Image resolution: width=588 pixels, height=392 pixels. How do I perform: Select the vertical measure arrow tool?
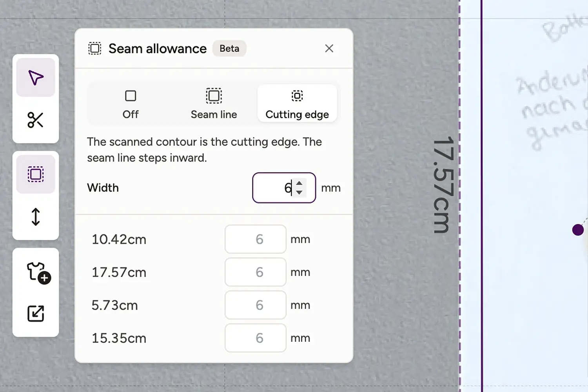36,216
